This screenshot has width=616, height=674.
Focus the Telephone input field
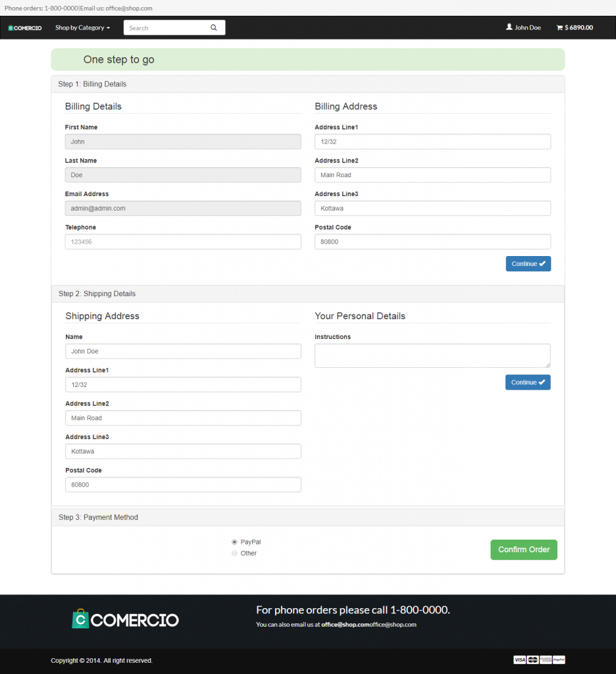(182, 242)
